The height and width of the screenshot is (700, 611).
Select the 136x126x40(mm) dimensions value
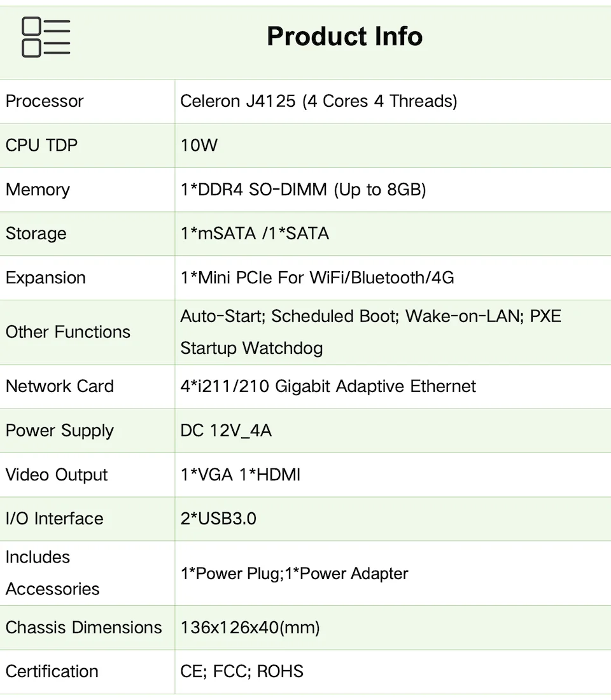(249, 628)
